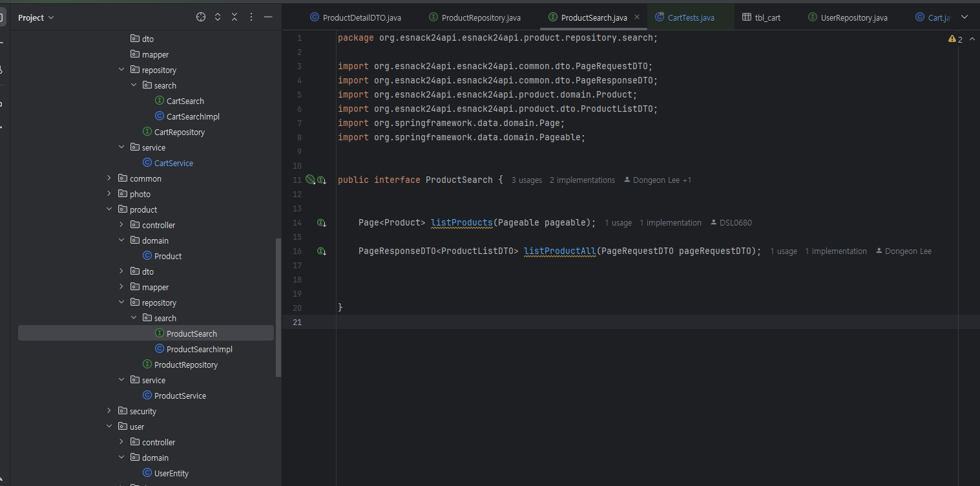
Task: Click the Select Opened File crosshair icon
Action: pos(201,17)
